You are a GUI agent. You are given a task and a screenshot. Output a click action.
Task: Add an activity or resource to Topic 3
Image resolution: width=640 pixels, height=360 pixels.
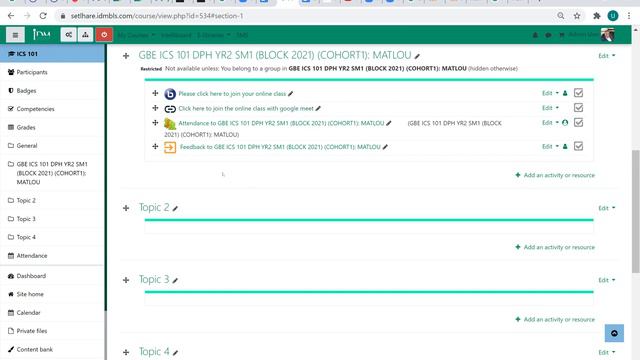point(555,320)
